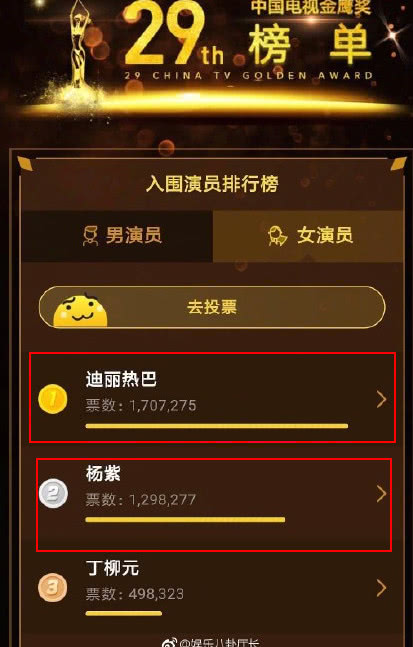Click the 入围演员排行榜 heading
This screenshot has width=413, height=647.
[212, 184]
